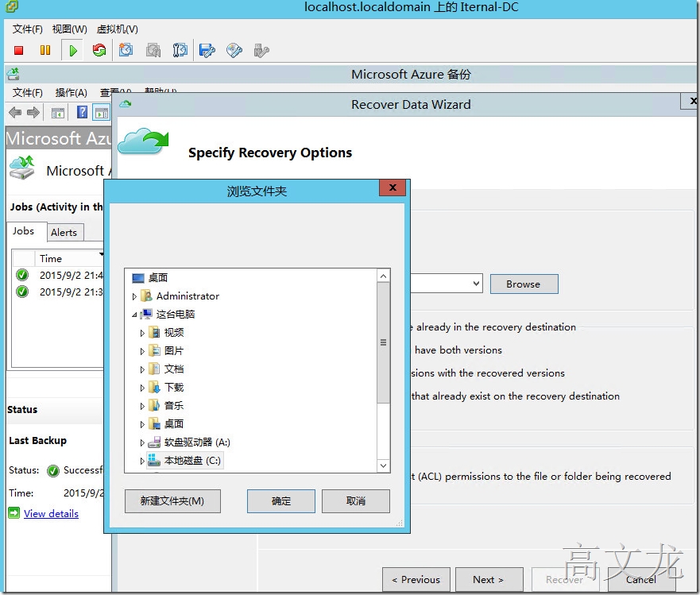Expand the 下载 folder node

(x=142, y=388)
